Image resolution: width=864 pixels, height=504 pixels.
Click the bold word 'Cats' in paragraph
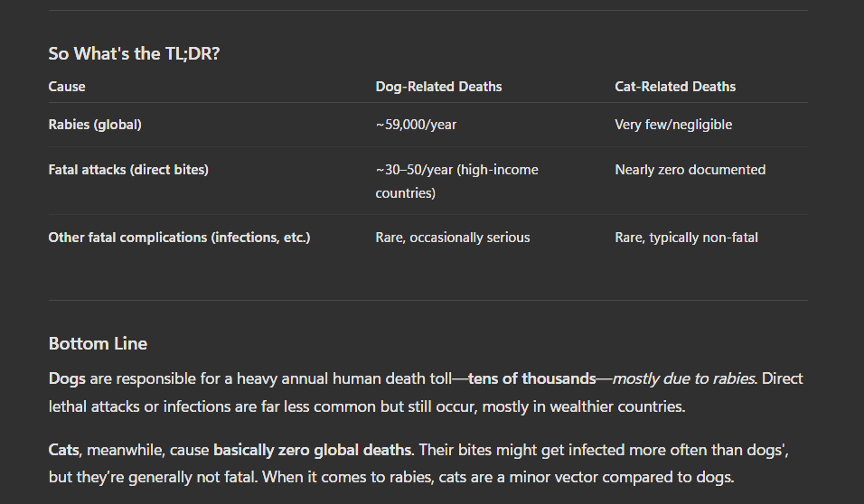point(65,449)
